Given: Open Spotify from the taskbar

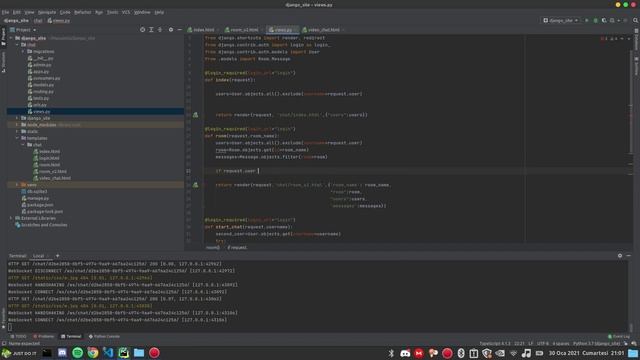Looking at the screenshot, I should (x=78, y=353).
